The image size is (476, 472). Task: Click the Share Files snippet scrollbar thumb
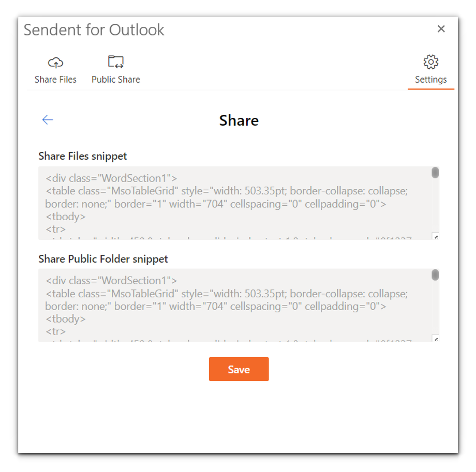tap(435, 173)
